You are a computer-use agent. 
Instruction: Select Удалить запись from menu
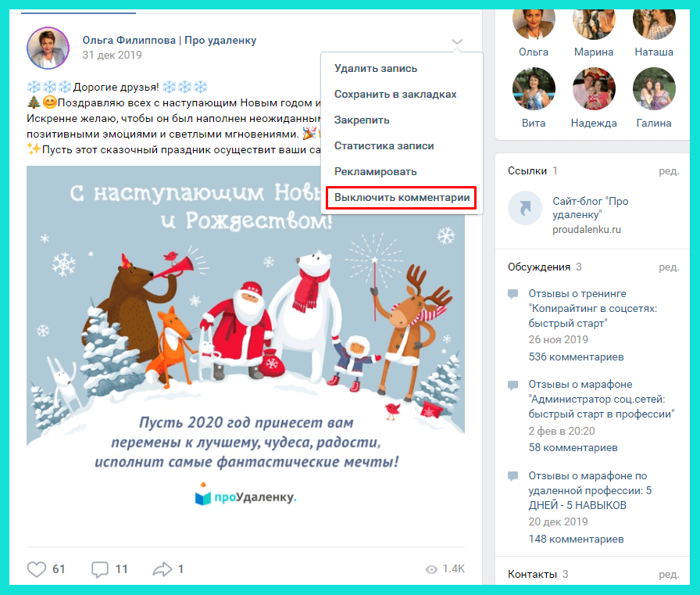click(376, 68)
